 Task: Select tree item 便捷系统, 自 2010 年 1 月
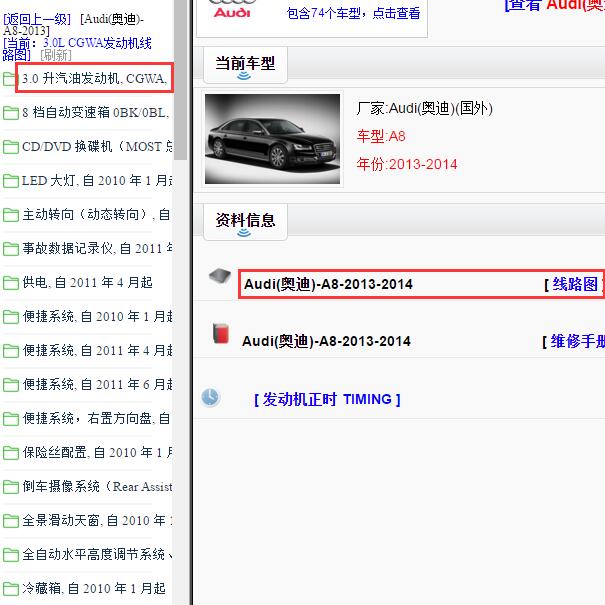97,316
